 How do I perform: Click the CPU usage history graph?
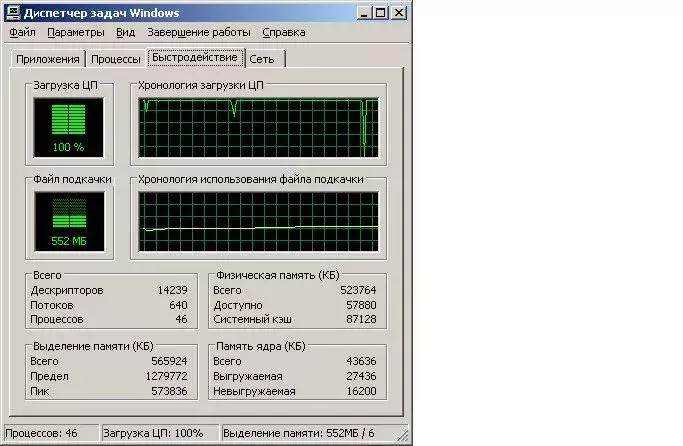pyautogui.click(x=258, y=127)
